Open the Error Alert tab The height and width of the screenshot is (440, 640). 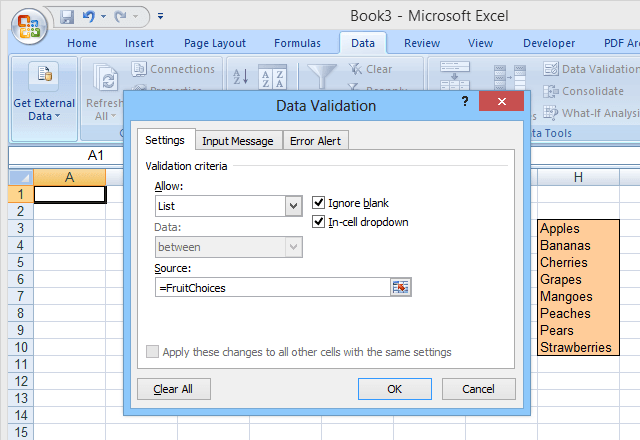click(315, 141)
